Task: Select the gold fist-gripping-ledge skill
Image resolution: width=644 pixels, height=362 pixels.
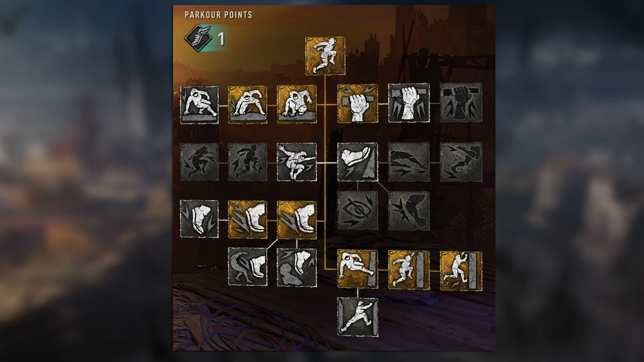Action: [357, 104]
